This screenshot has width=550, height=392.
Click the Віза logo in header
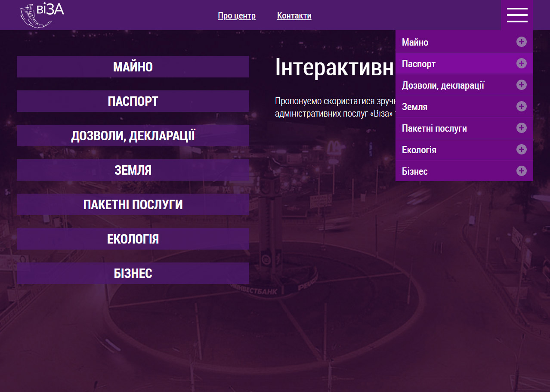(x=42, y=15)
